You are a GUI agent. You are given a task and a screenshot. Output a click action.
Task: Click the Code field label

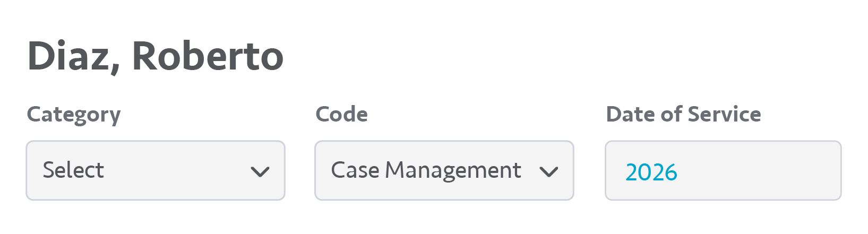click(x=341, y=115)
